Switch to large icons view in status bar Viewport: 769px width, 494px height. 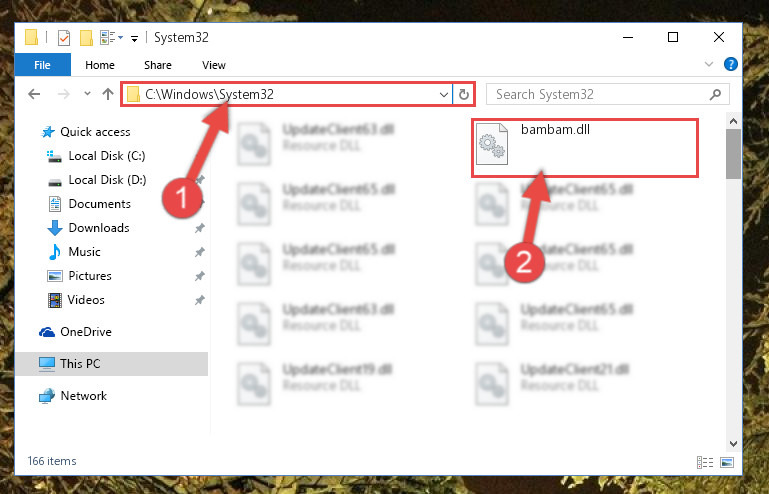[727, 462]
